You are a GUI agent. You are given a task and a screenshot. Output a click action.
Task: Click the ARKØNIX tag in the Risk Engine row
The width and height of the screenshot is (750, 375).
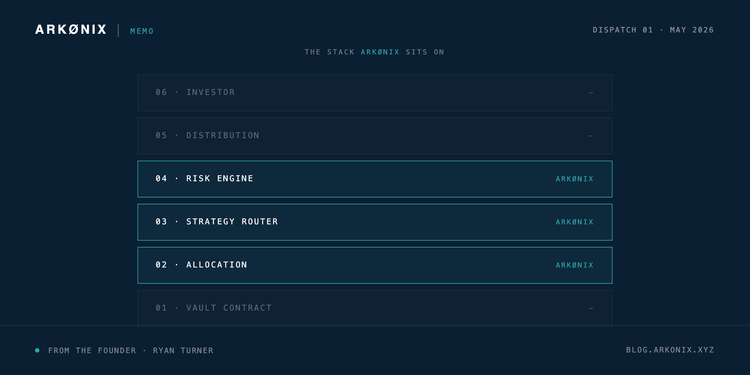[574, 179]
